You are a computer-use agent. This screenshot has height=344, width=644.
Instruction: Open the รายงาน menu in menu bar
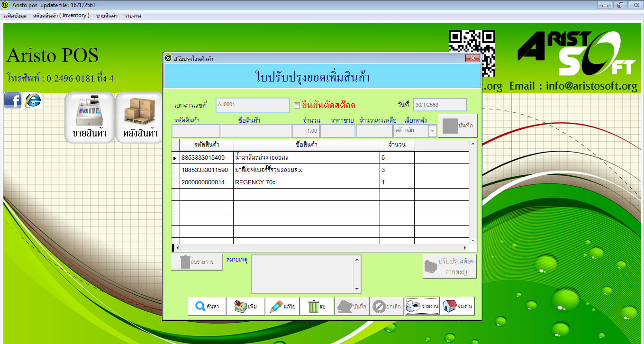click(x=133, y=16)
